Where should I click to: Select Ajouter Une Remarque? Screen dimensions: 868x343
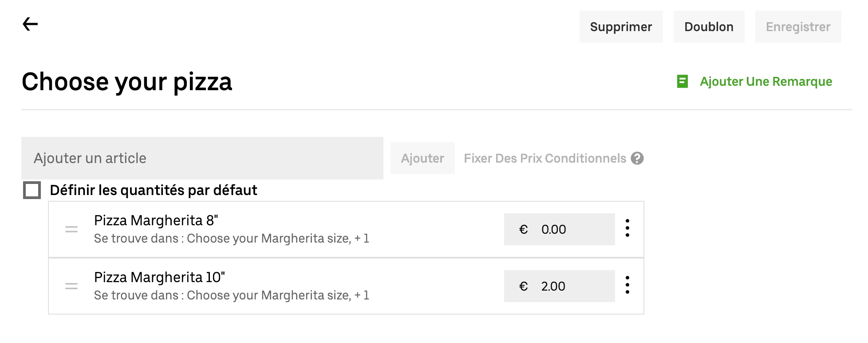(x=766, y=82)
